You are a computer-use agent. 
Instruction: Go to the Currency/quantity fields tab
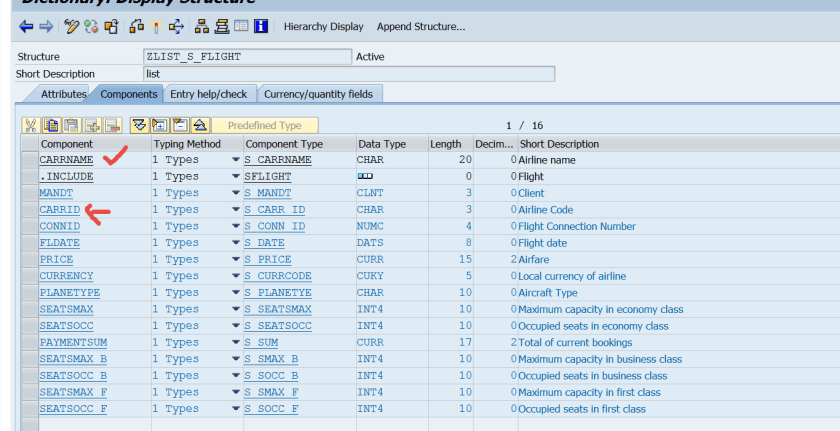click(318, 94)
